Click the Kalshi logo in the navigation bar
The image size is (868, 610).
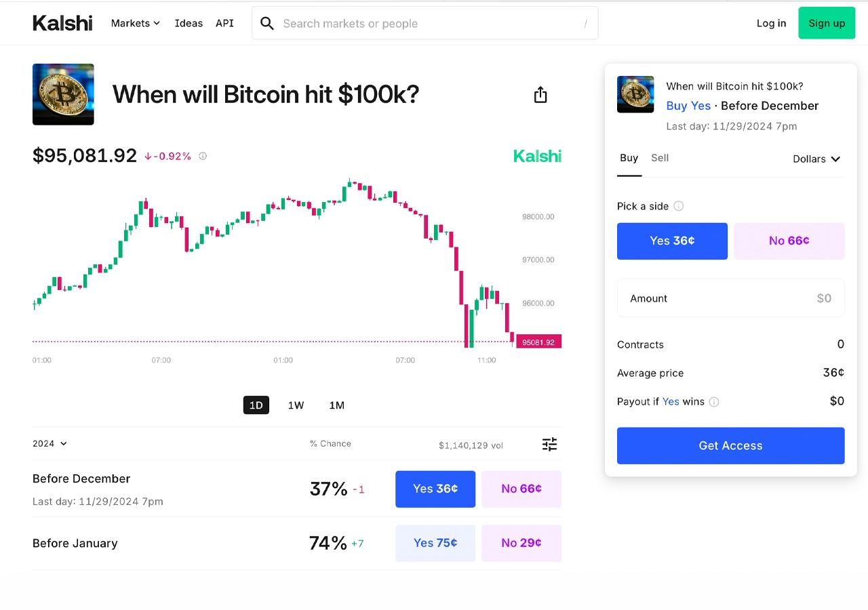point(62,22)
